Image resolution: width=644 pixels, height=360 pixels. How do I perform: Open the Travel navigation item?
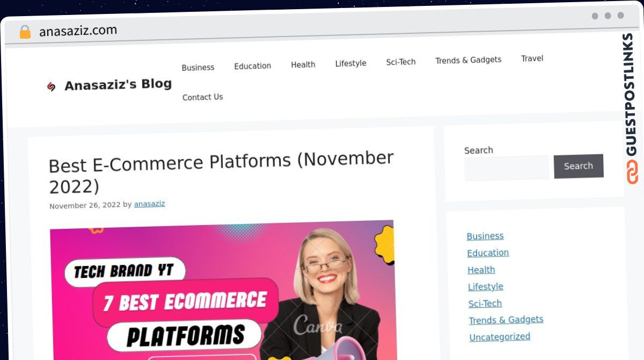532,59
